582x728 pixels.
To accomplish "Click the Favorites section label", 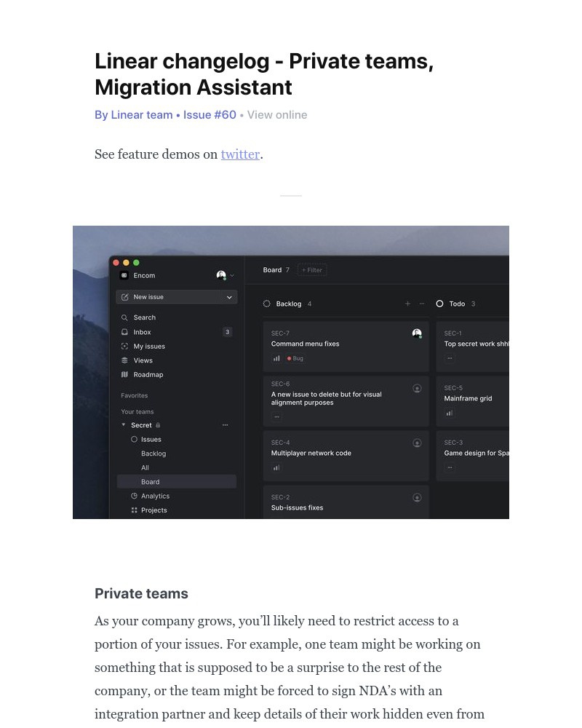I will coord(134,395).
